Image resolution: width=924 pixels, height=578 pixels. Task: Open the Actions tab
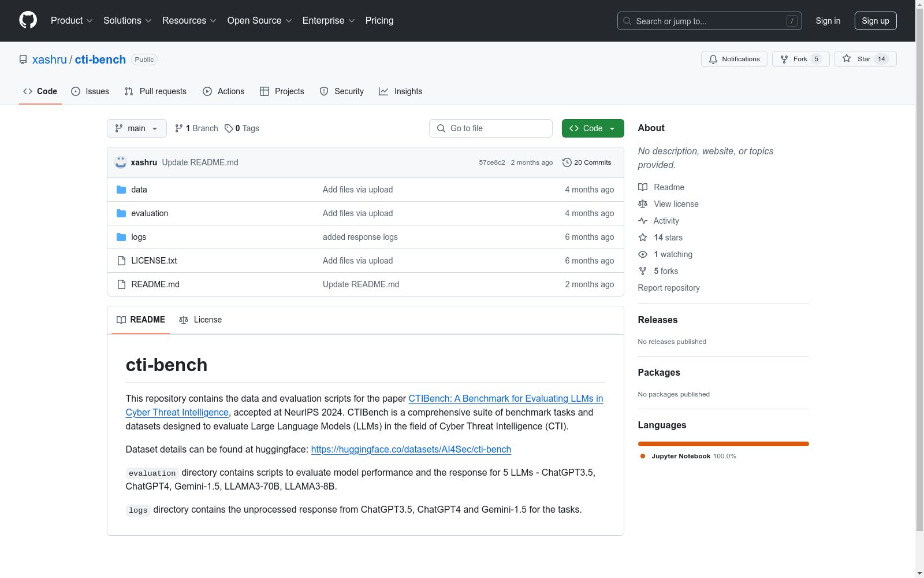click(x=223, y=91)
